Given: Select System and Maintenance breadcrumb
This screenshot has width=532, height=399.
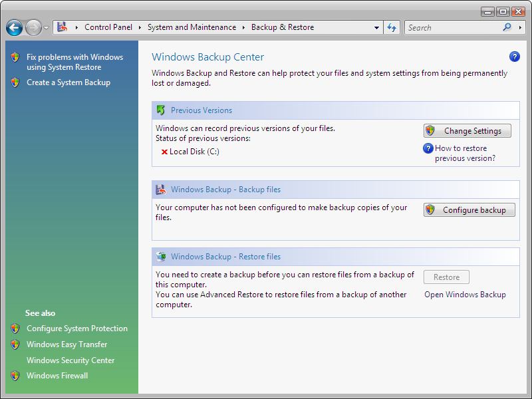Looking at the screenshot, I should coord(192,28).
